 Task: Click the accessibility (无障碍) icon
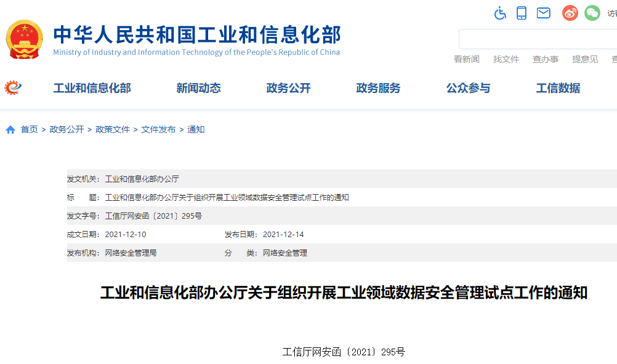(500, 12)
